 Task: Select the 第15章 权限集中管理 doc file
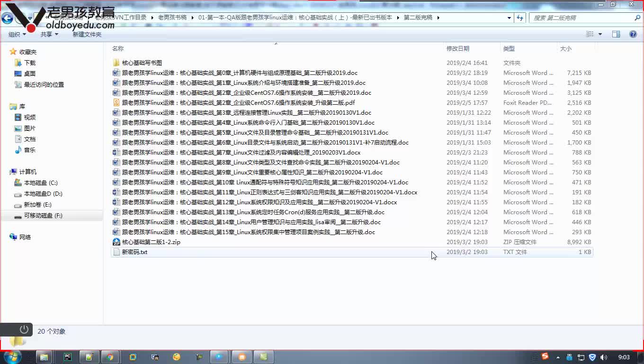[x=249, y=232]
